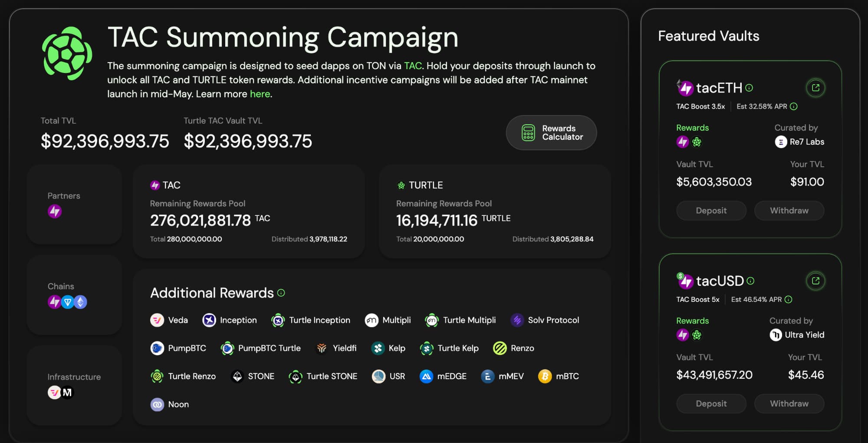The height and width of the screenshot is (443, 868).
Task: Click the info icon beside Est 32.58% APR
Action: click(794, 106)
